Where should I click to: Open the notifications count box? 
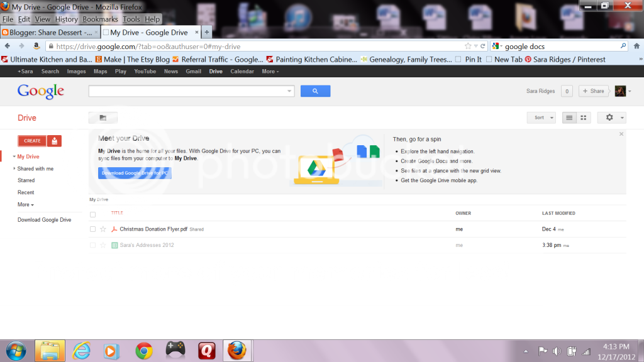pos(567,91)
